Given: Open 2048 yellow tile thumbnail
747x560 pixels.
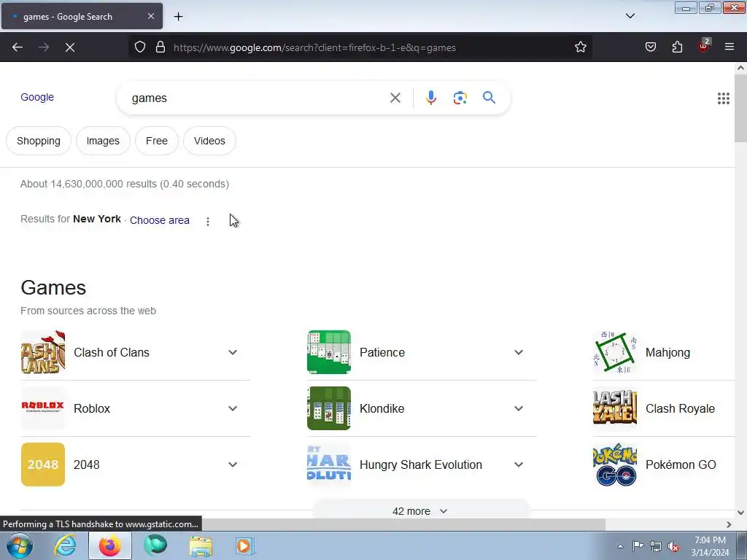Looking at the screenshot, I should [x=43, y=464].
